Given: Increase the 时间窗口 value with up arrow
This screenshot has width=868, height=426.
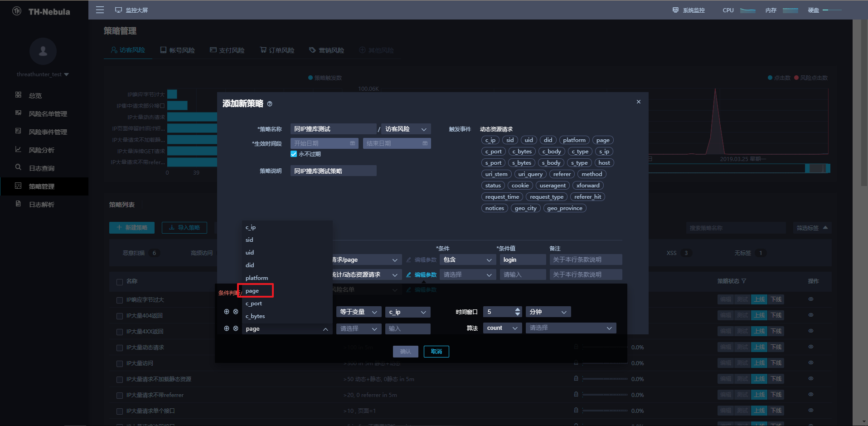Looking at the screenshot, I should point(518,309).
